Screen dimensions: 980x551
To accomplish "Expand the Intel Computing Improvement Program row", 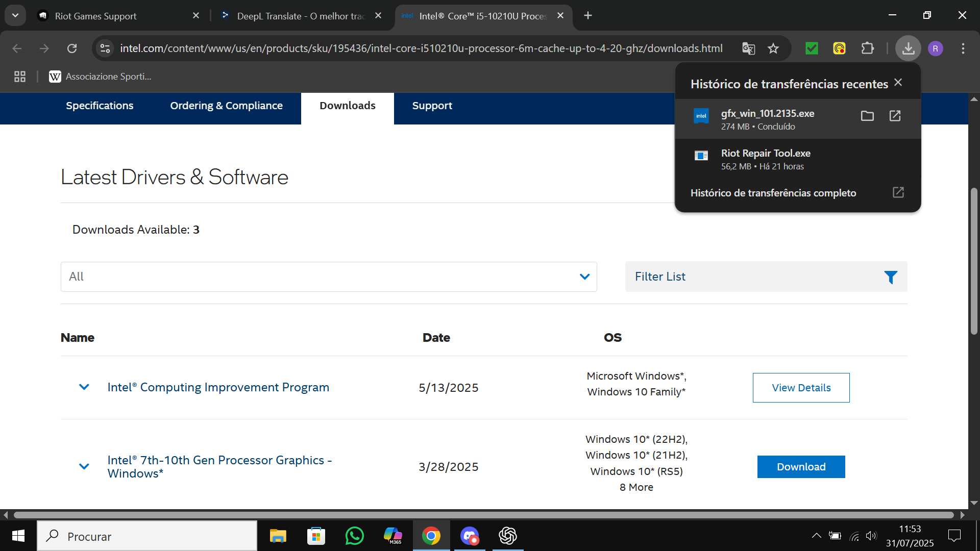I will 84,387.
